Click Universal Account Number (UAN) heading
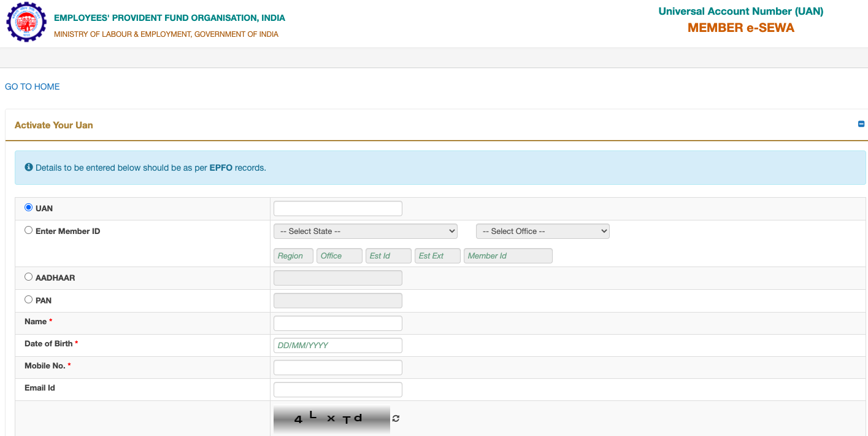Image resolution: width=868 pixels, height=436 pixels. [741, 11]
